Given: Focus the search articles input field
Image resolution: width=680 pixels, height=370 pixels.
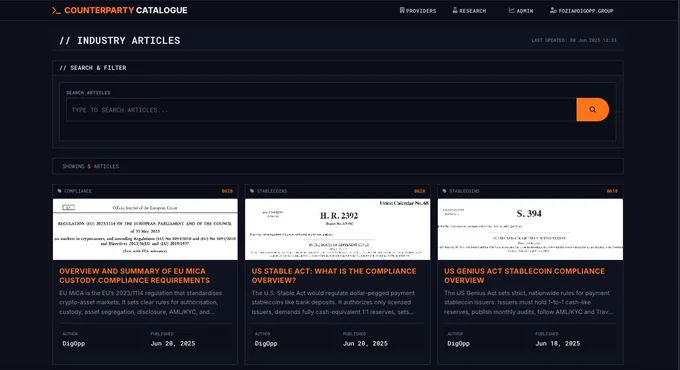Looking at the screenshot, I should click(321, 110).
